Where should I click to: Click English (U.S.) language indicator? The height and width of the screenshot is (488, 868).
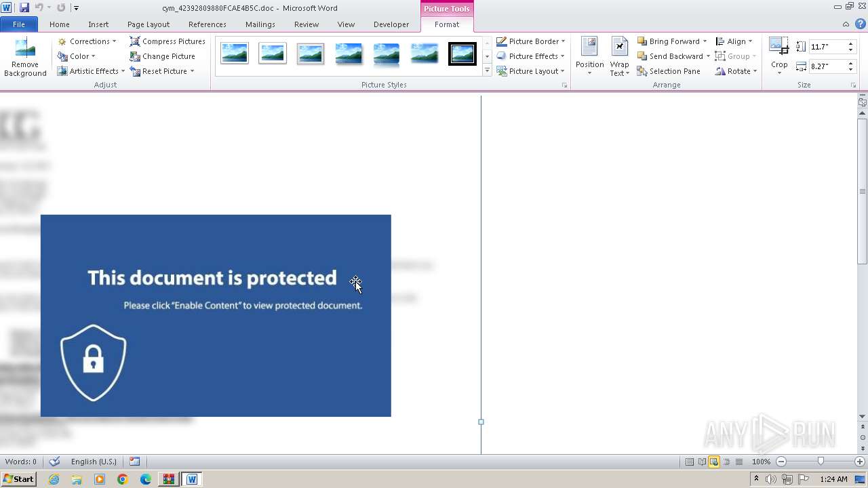tap(94, 462)
